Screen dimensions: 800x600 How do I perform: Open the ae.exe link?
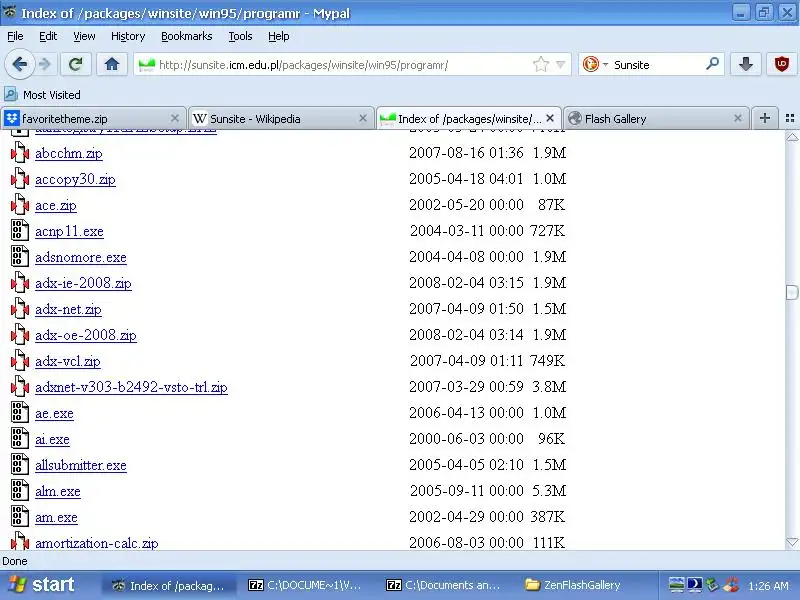[54, 413]
